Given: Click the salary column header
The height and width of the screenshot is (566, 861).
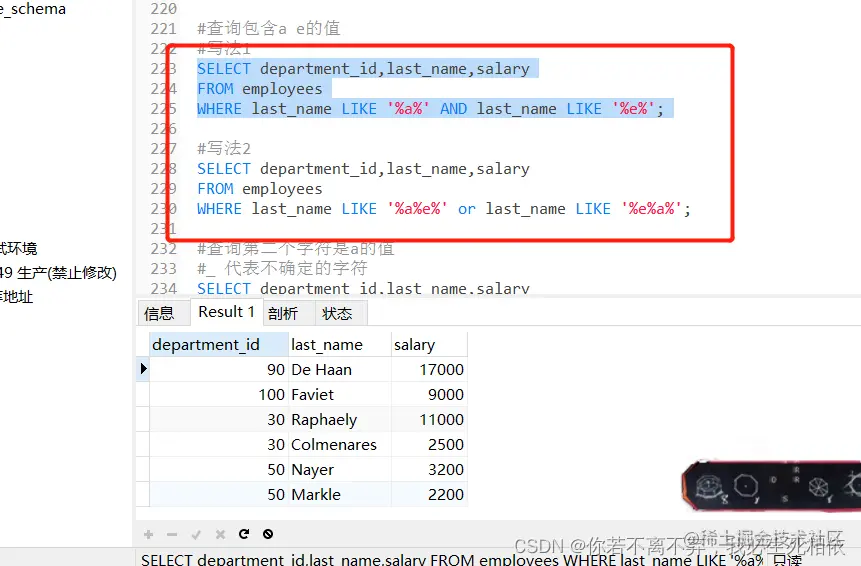Looking at the screenshot, I should click(429, 345).
